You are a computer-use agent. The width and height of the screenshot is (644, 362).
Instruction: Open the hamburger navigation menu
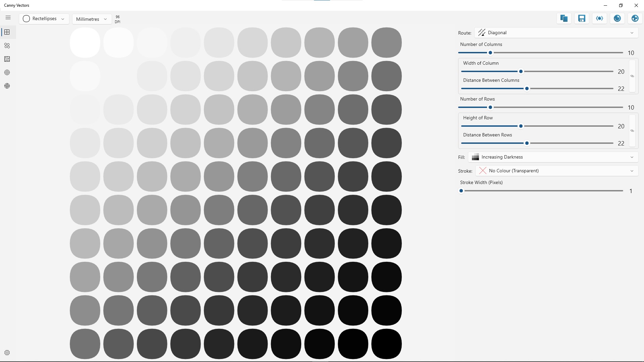(x=8, y=17)
